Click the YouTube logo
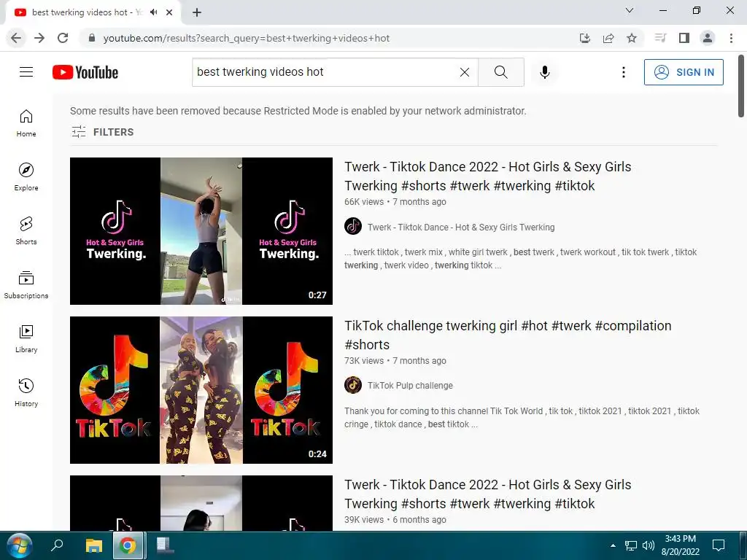 click(x=85, y=72)
